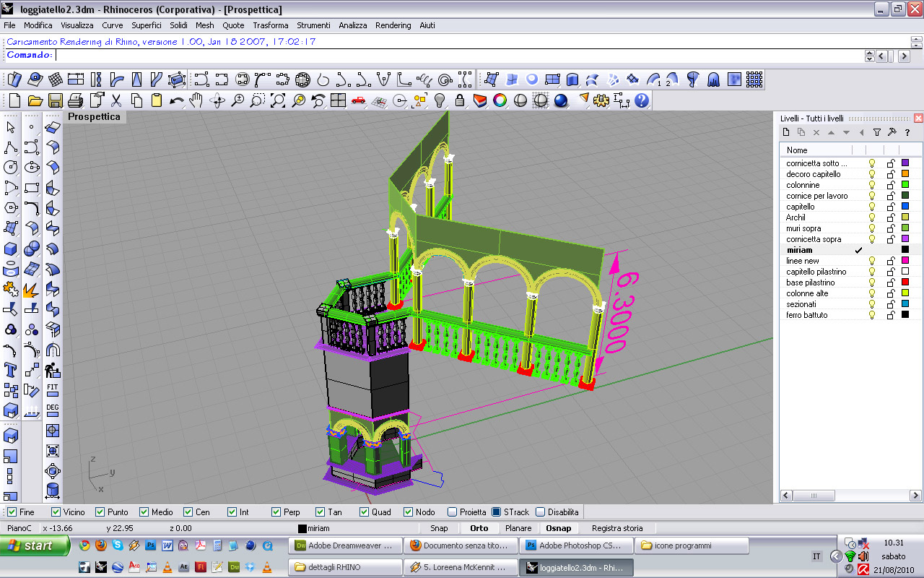924x578 pixels.
Task: Click the Paste clipboard icon
Action: coord(157,100)
